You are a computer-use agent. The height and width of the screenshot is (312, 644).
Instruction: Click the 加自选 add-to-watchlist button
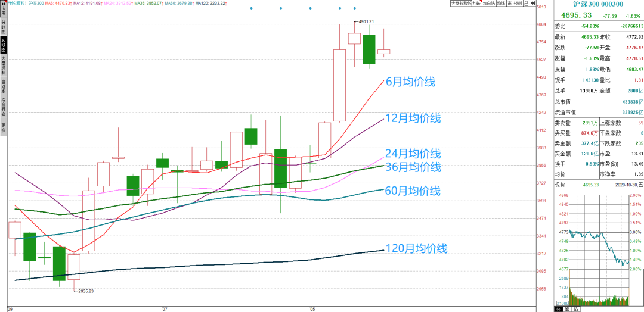(x=489, y=4)
